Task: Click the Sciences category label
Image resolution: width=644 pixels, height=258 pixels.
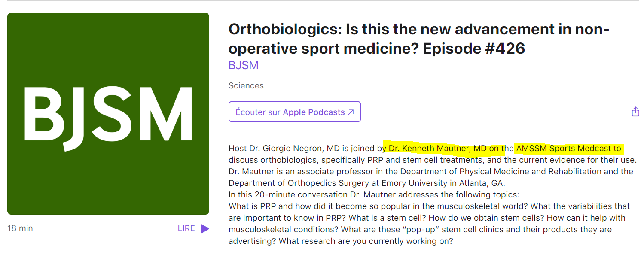Action: (x=246, y=85)
